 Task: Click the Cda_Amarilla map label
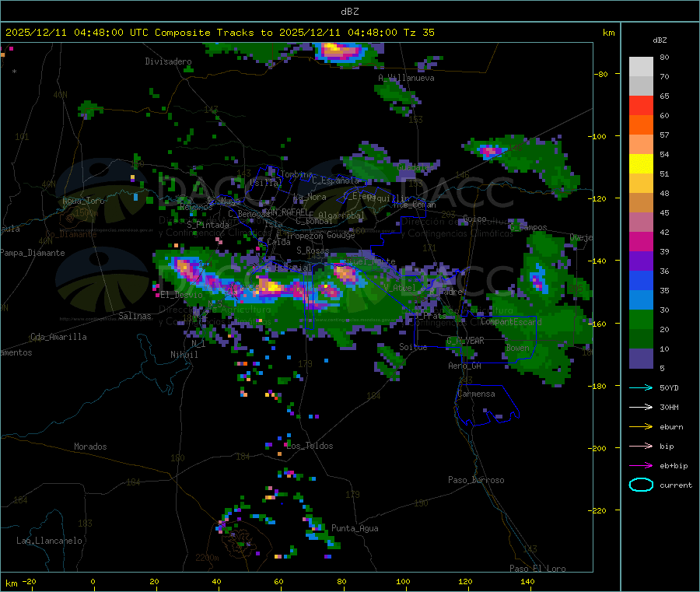[58, 337]
